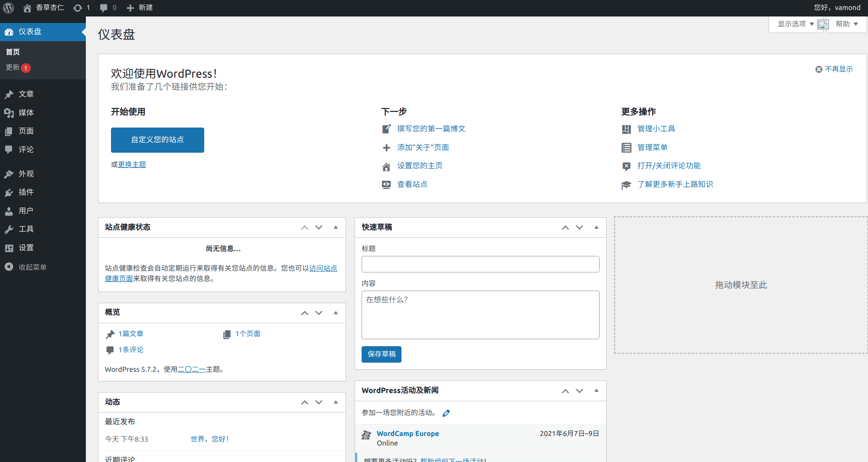Edit location with pencil icon
Image resolution: width=868 pixels, height=462 pixels.
[x=446, y=413]
